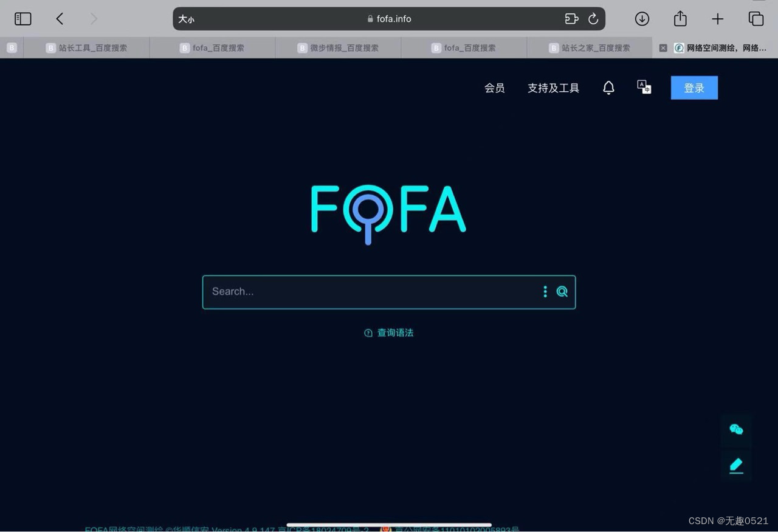Open the leftmost pinned Baidu tab
The width and height of the screenshot is (778, 532).
pyautogui.click(x=12, y=48)
